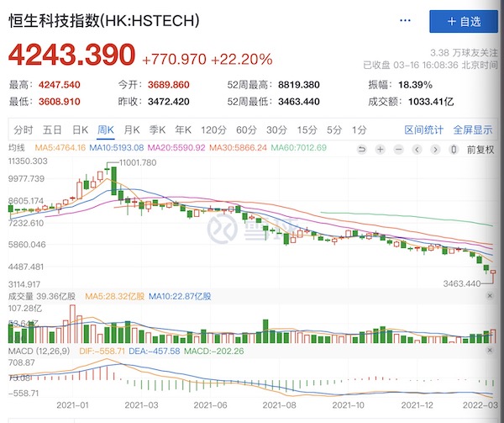The image size is (504, 423).
Task: Click the 2021-08 date axis label
Action: pos(279,405)
